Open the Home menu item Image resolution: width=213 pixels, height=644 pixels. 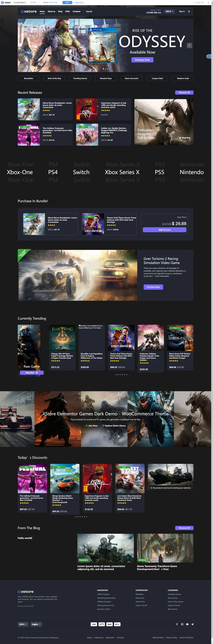pyautogui.click(x=42, y=12)
